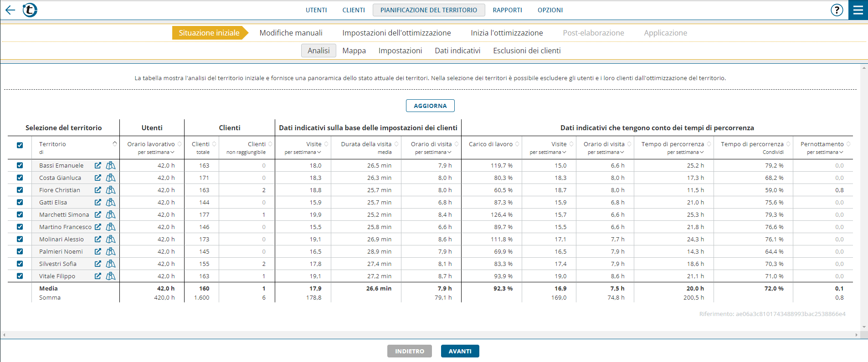Screen dimensions: 868x362
Task: Sort by Durata della visita column
Action: point(396,144)
